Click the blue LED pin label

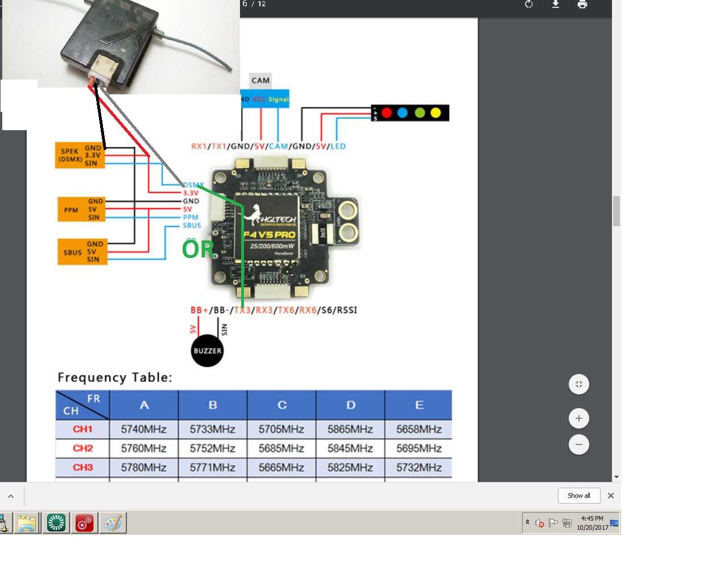338,147
